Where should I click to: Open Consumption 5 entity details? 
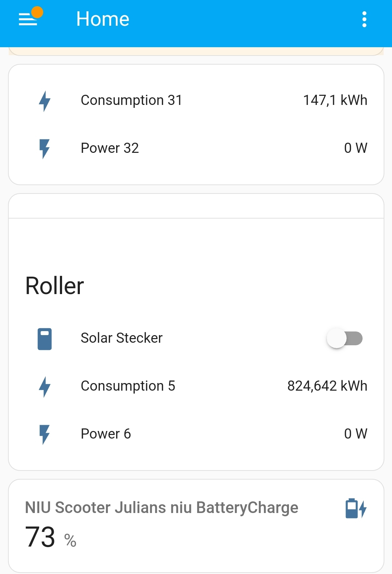(128, 386)
